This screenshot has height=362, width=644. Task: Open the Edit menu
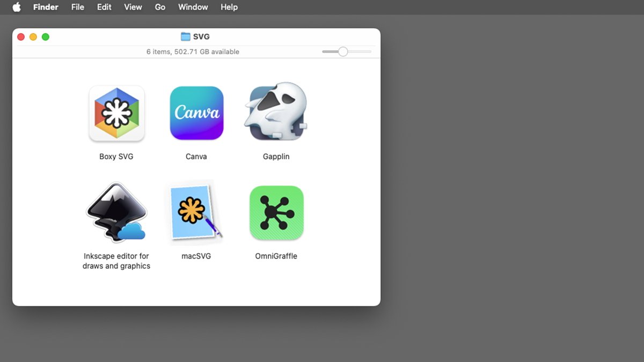point(104,7)
